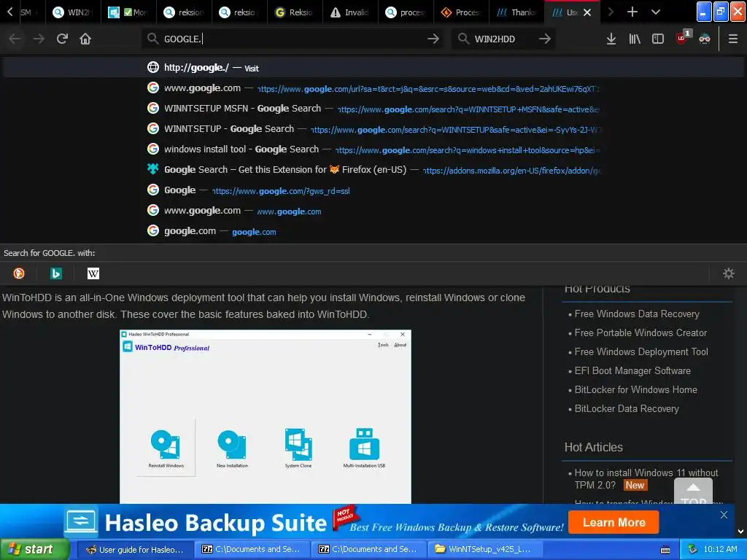Image resolution: width=747 pixels, height=560 pixels.
Task: Open EFI Boot Manager Software link
Action: (632, 370)
